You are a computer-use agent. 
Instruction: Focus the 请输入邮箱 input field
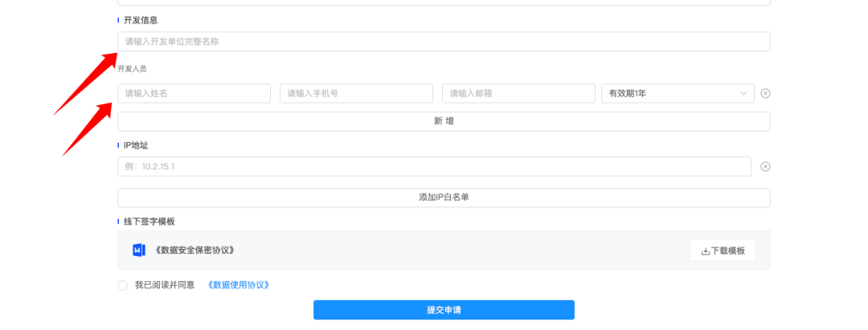tap(518, 93)
